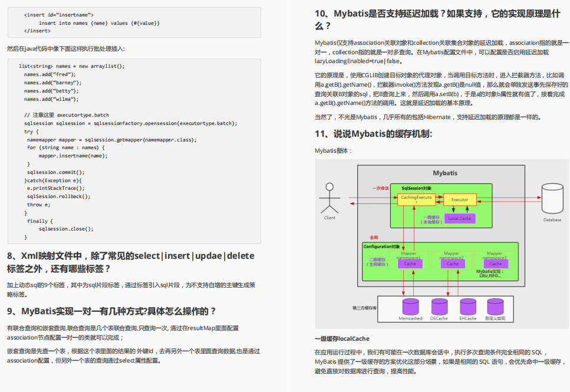Click the OSCache cylinder icon
Image resolution: width=570 pixels, height=392 pixels.
point(440,305)
